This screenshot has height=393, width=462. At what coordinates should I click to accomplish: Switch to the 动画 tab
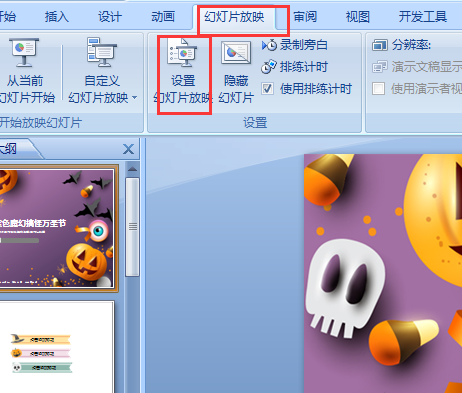(163, 16)
